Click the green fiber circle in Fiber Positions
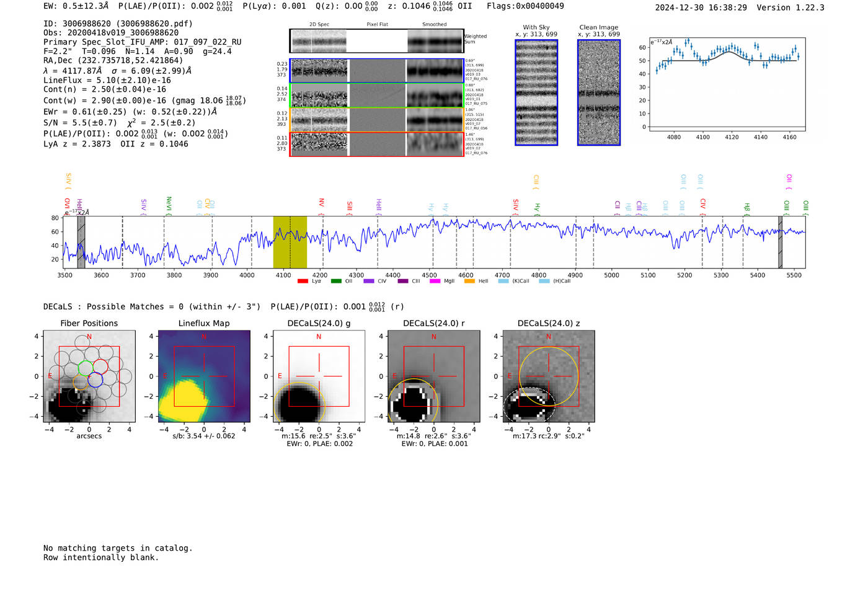Viewport: 868px width, 591px height. click(86, 367)
